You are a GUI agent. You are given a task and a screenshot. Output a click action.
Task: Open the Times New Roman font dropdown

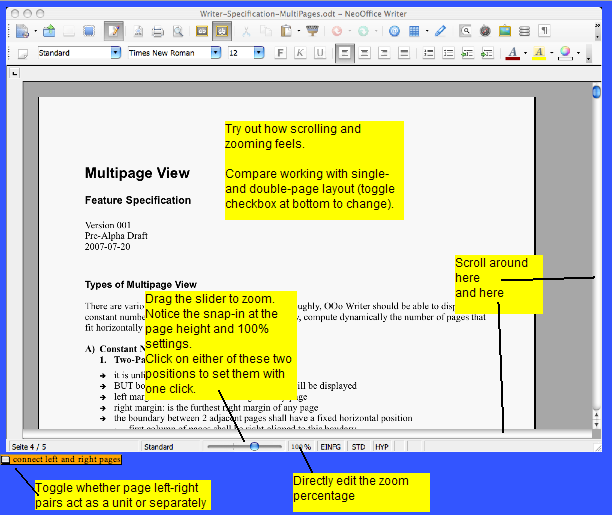217,52
